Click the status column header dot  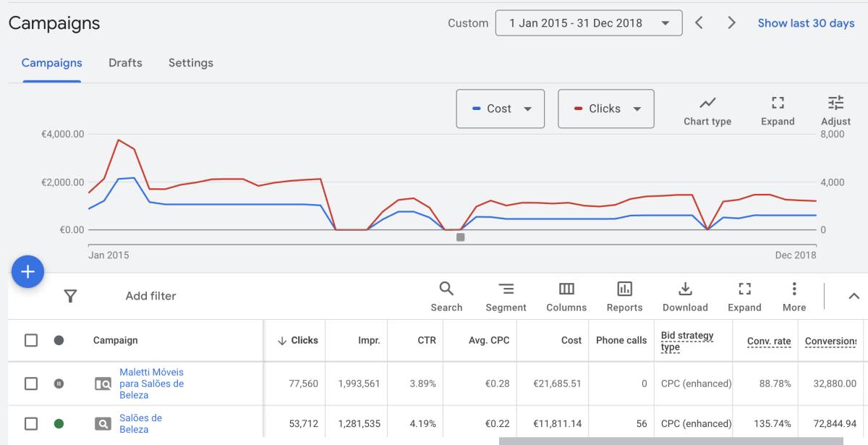point(59,340)
